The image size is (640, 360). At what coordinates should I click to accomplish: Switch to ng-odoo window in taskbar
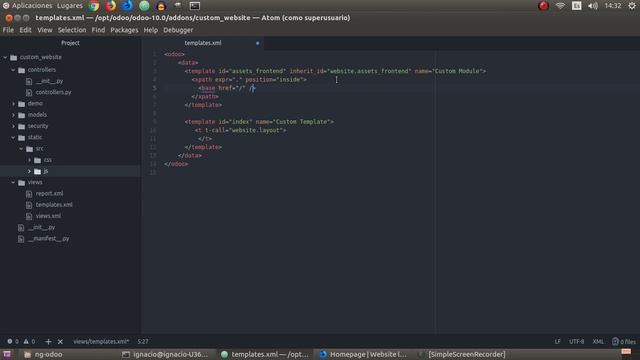(x=43, y=354)
